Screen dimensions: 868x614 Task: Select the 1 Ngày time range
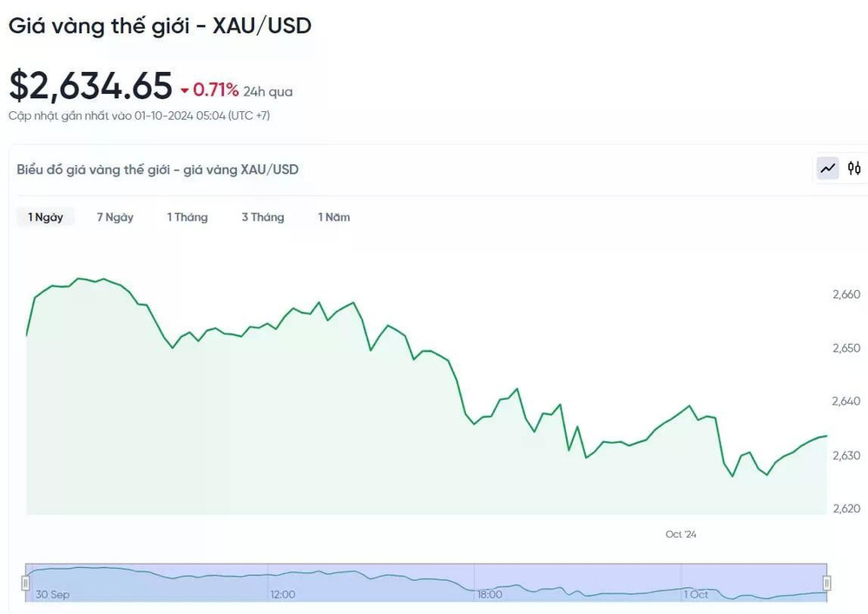pyautogui.click(x=45, y=217)
